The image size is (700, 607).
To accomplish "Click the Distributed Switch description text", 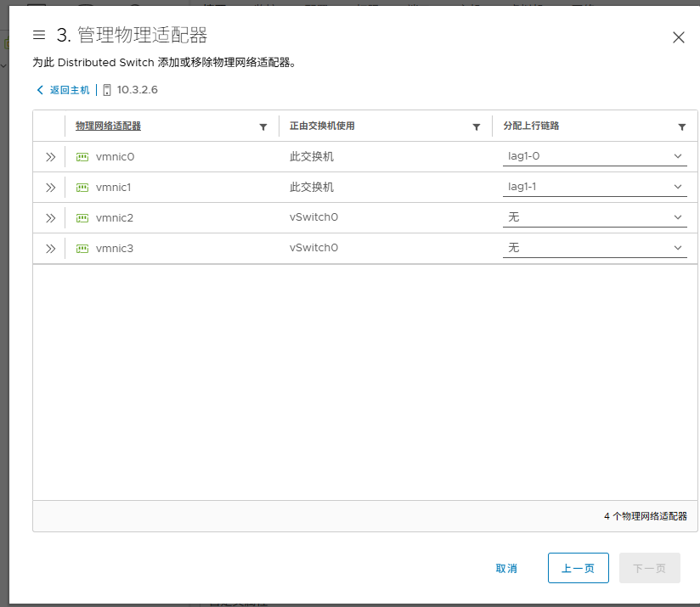I will [164, 63].
